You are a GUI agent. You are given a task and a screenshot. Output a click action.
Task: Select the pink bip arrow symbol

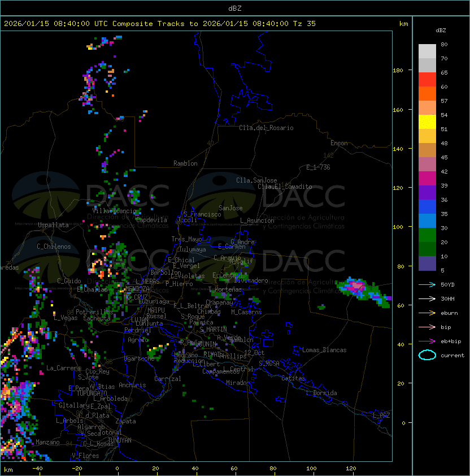point(427,327)
